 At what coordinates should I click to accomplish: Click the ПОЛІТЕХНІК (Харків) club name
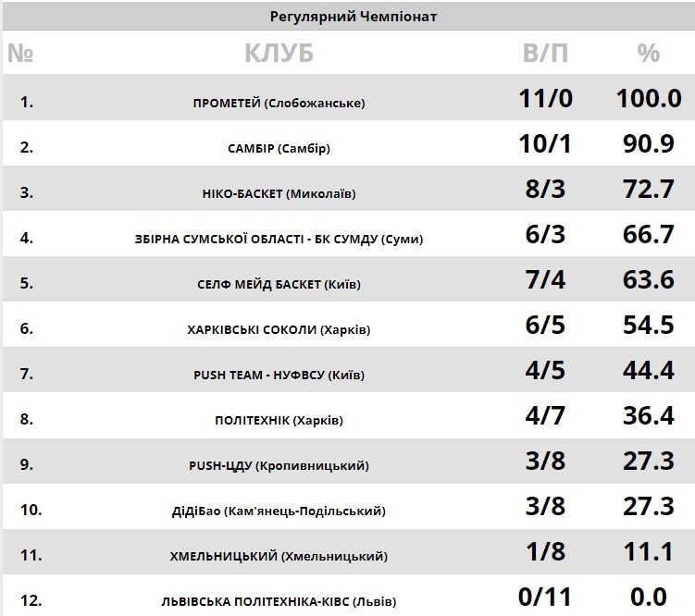(279, 420)
